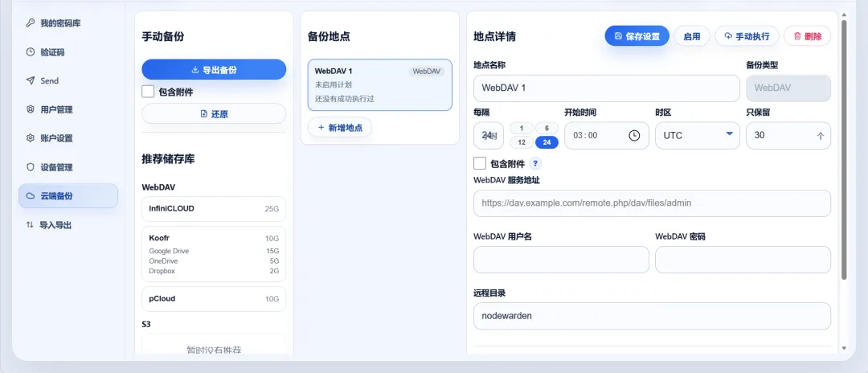This screenshot has height=373, width=868.
Task: Open pCloud 10G recommendation
Action: click(214, 299)
